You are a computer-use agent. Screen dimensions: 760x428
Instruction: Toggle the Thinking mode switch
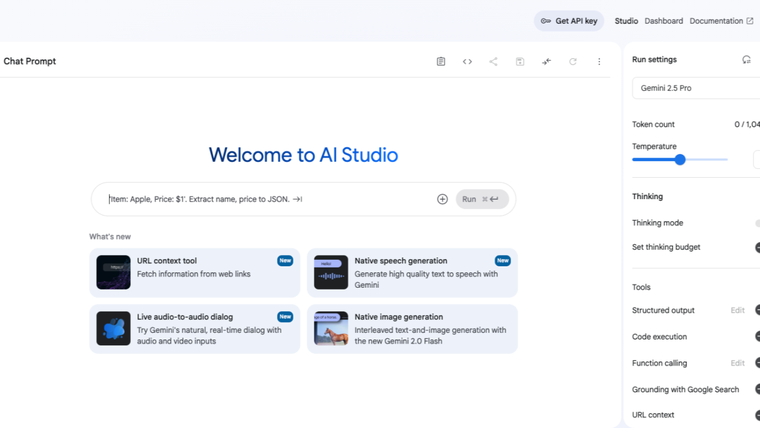click(x=757, y=223)
